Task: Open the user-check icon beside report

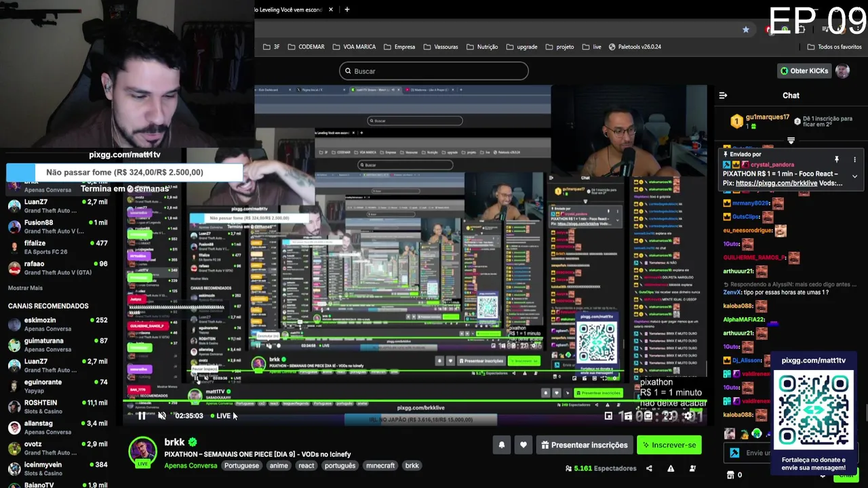Action: click(692, 468)
